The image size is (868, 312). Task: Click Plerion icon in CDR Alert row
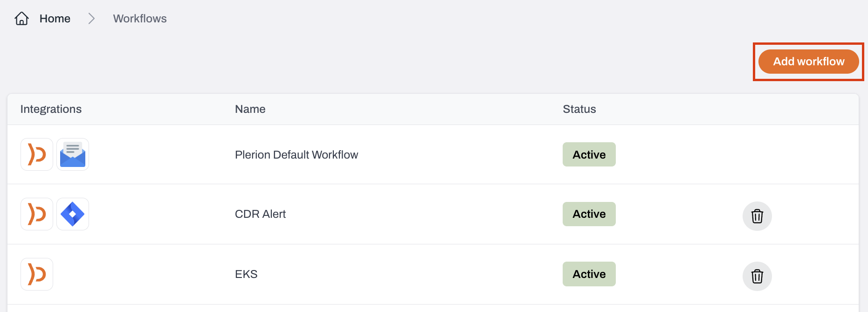pyautogui.click(x=37, y=214)
